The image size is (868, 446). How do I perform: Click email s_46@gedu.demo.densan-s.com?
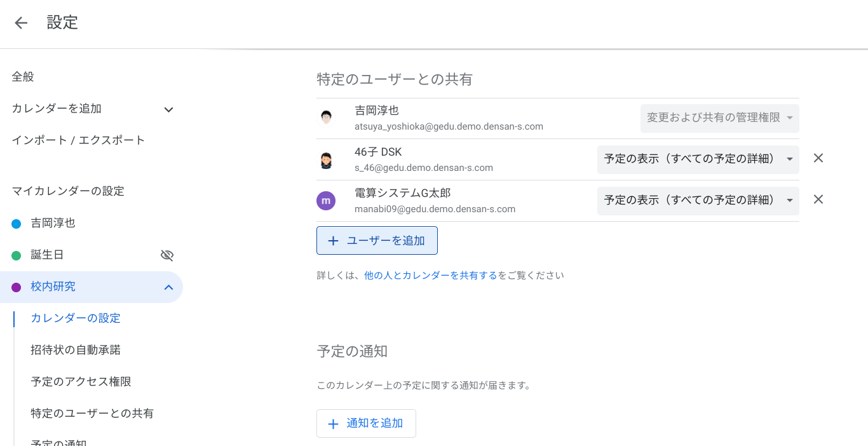[424, 168]
